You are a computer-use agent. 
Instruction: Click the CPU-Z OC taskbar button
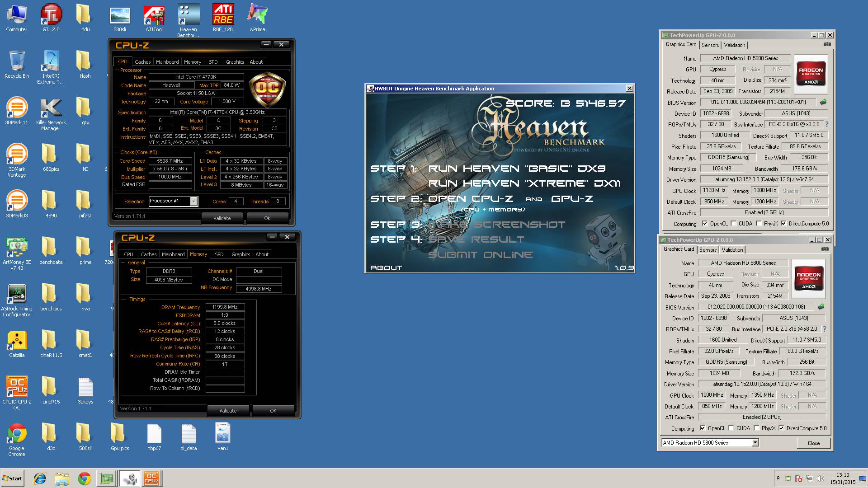[x=151, y=479]
